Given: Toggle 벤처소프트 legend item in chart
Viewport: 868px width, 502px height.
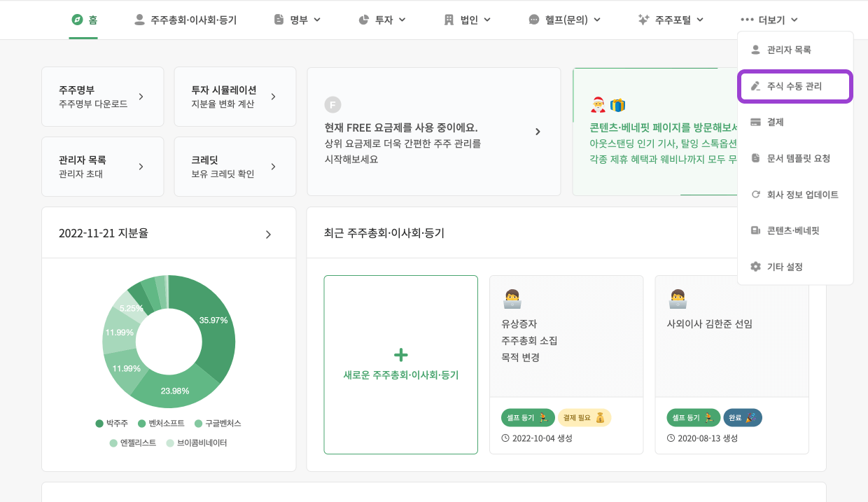Looking at the screenshot, I should [x=161, y=424].
